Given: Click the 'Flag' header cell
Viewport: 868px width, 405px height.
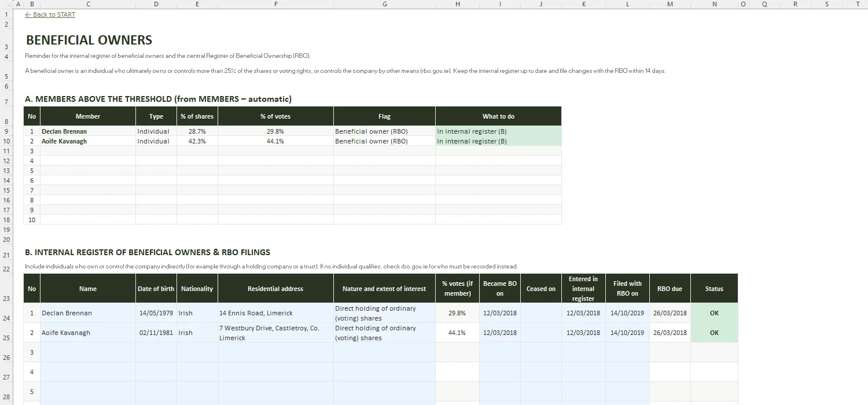Looking at the screenshot, I should tap(384, 116).
